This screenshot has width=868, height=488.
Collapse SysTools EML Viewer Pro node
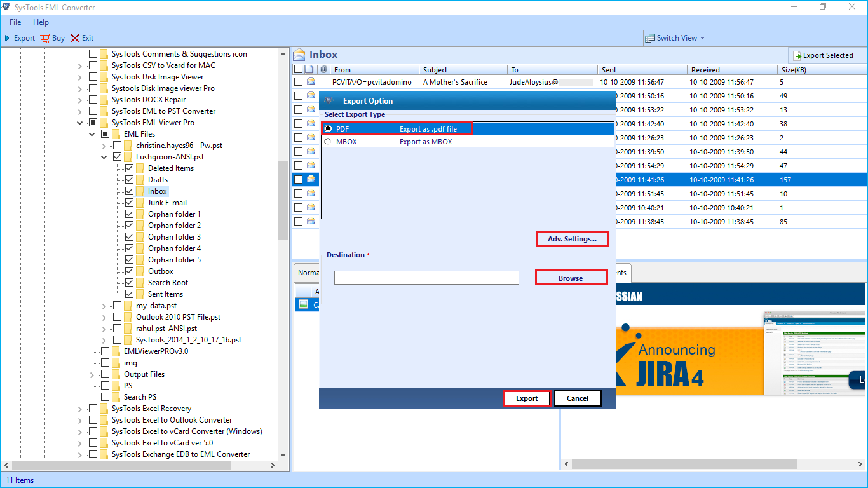(80, 123)
